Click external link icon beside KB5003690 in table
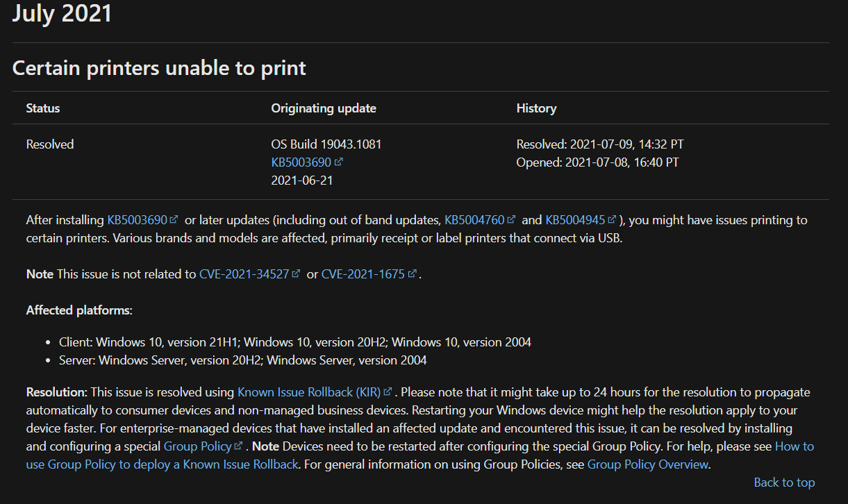 [x=338, y=161]
